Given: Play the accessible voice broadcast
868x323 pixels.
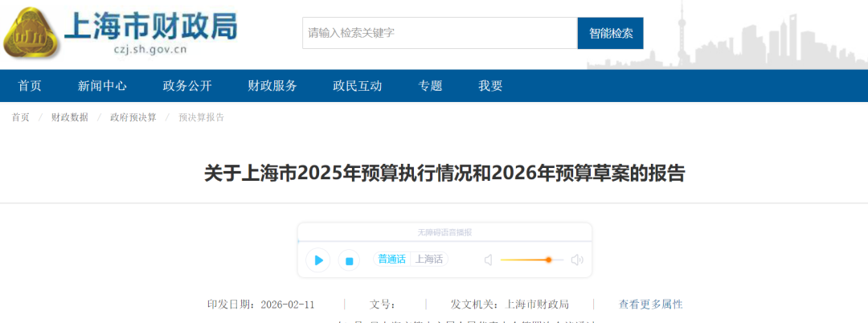Looking at the screenshot, I should pos(318,260).
